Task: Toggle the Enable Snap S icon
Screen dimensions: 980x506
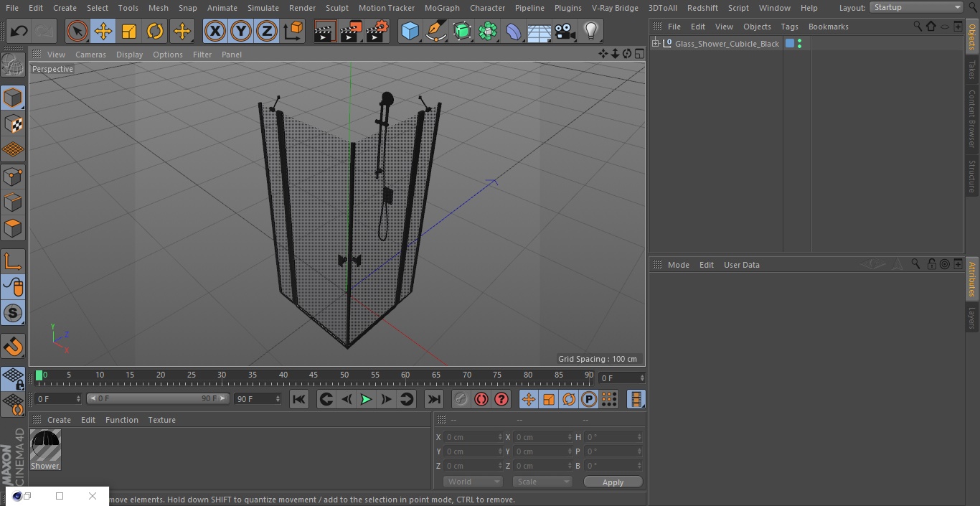Action: pyautogui.click(x=13, y=313)
